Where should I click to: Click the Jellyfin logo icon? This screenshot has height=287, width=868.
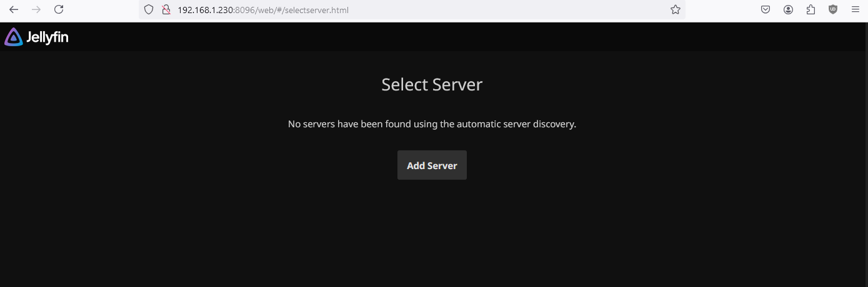13,37
